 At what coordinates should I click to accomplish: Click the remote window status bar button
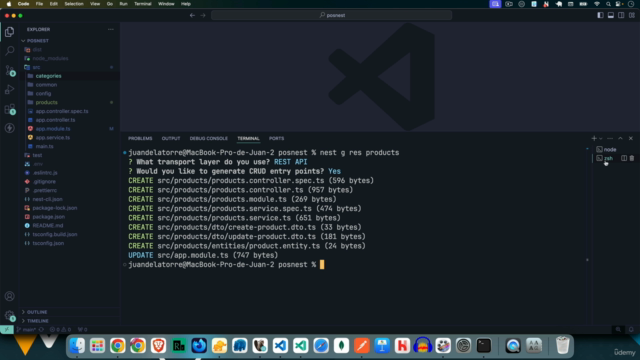point(7,329)
